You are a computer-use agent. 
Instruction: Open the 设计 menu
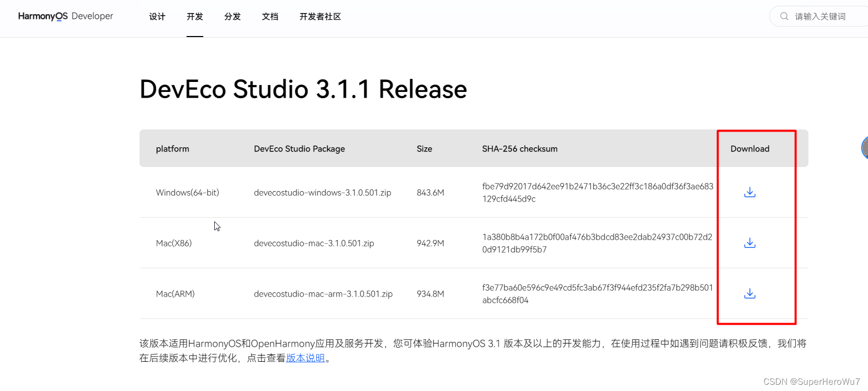click(157, 17)
